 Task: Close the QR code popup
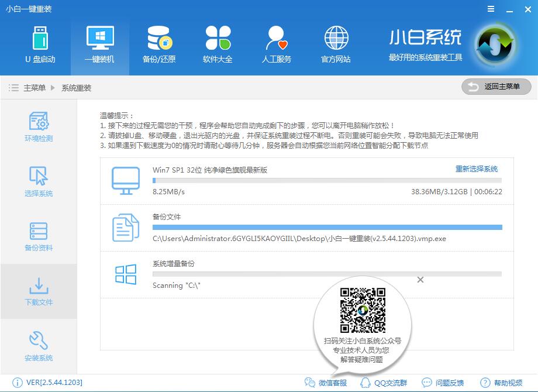[420, 280]
